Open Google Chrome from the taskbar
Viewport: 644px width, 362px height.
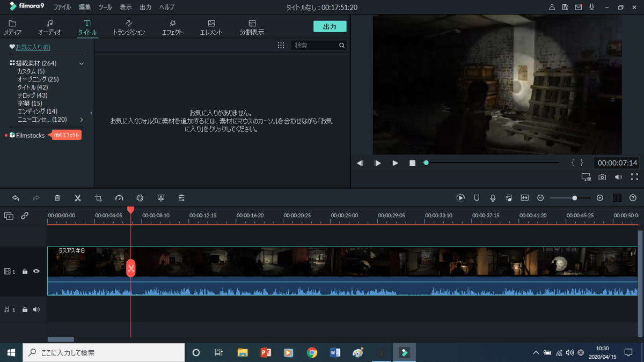click(312, 353)
